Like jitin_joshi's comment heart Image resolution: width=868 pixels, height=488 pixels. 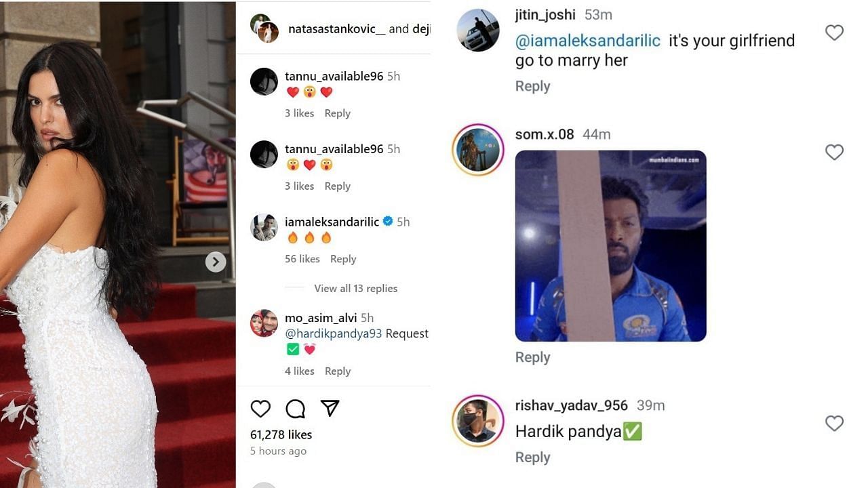pos(834,32)
